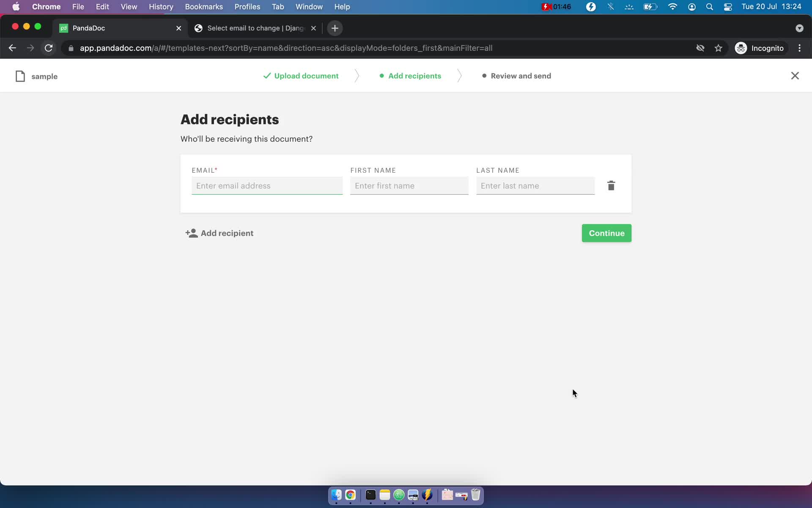
Task: Click the Email address input field
Action: (x=266, y=185)
